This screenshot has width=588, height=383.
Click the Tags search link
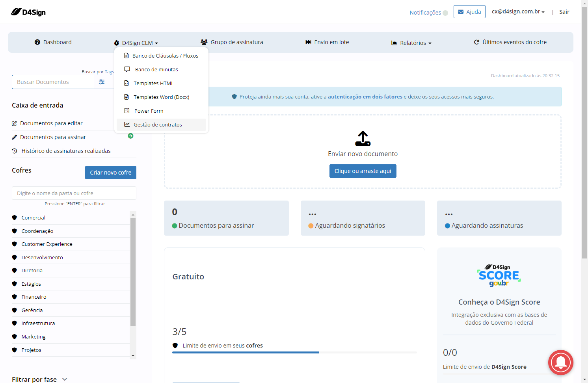tap(110, 72)
